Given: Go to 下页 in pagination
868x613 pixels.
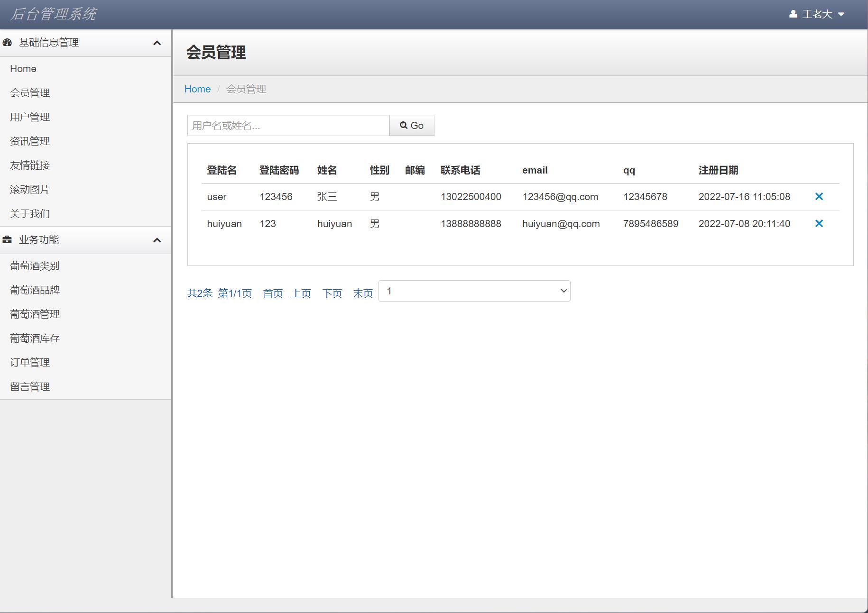Looking at the screenshot, I should tap(332, 293).
